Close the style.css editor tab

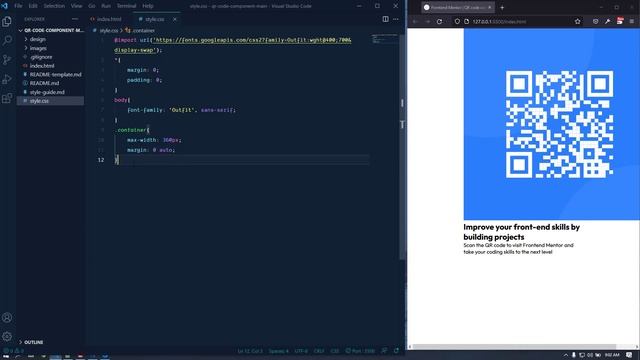pyautogui.click(x=175, y=19)
